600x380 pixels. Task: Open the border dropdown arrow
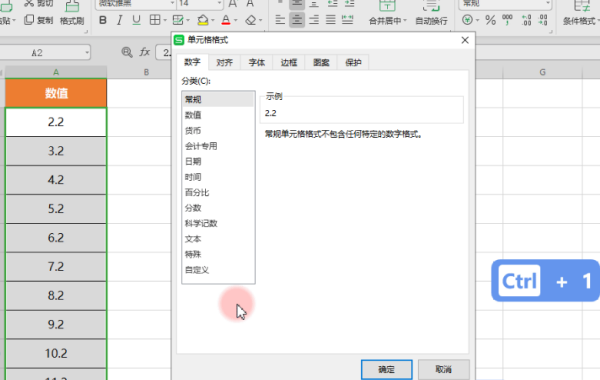165,20
